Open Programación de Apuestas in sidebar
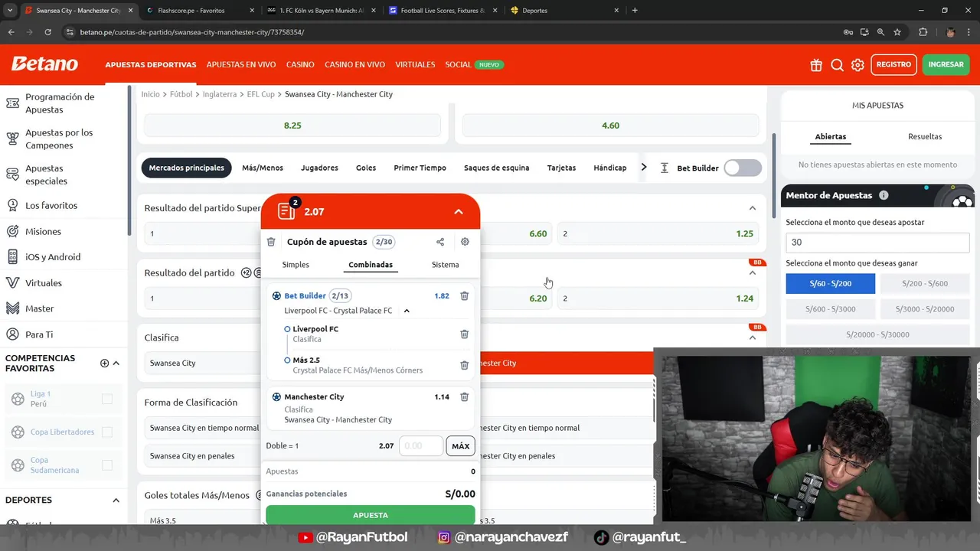The width and height of the screenshot is (980, 551). [59, 103]
